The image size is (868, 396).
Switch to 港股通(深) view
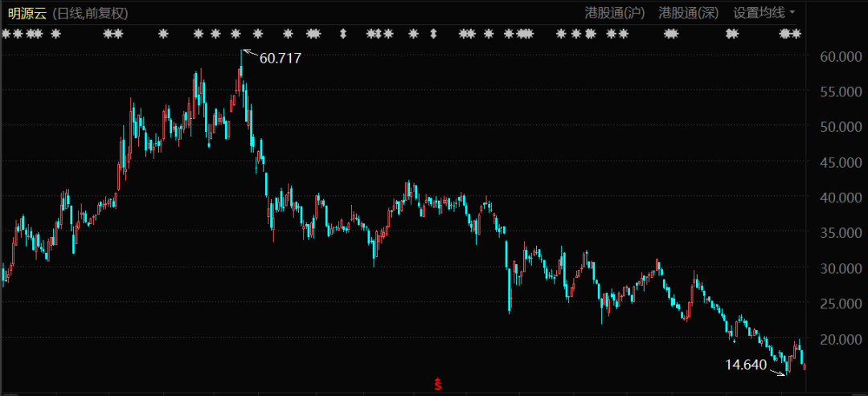[689, 13]
